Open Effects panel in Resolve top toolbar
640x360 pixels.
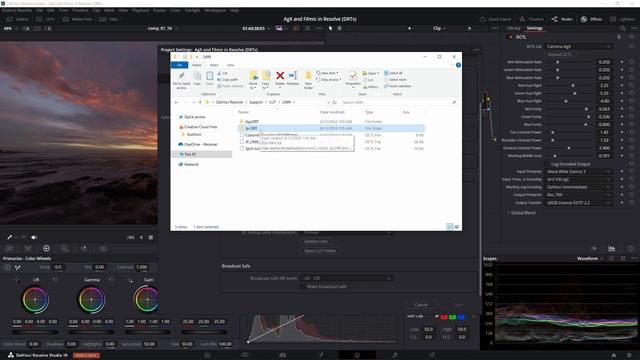[591, 19]
